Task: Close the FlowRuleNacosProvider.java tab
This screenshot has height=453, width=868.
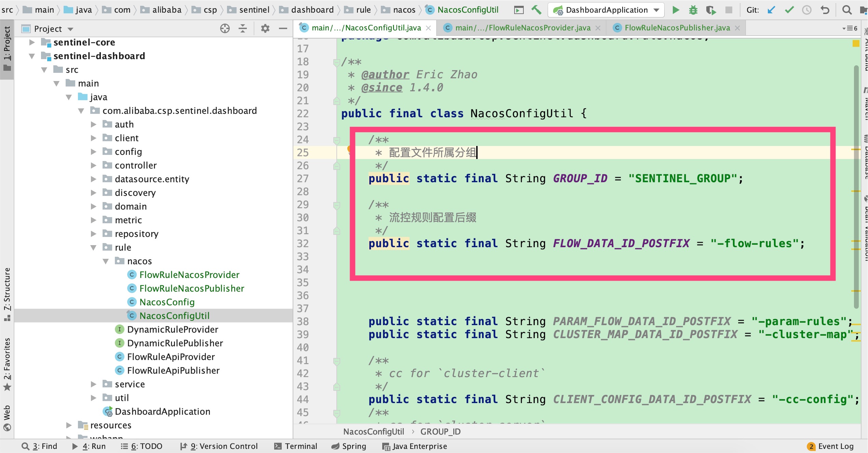Action: (598, 28)
